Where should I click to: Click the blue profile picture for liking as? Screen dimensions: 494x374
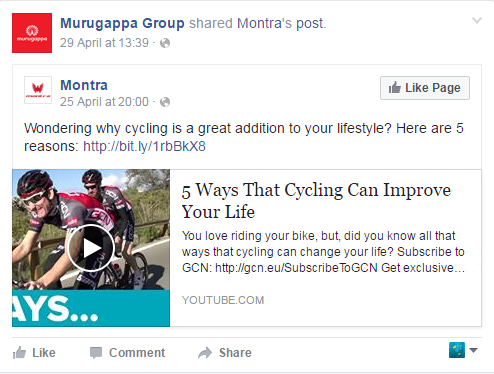click(x=457, y=350)
